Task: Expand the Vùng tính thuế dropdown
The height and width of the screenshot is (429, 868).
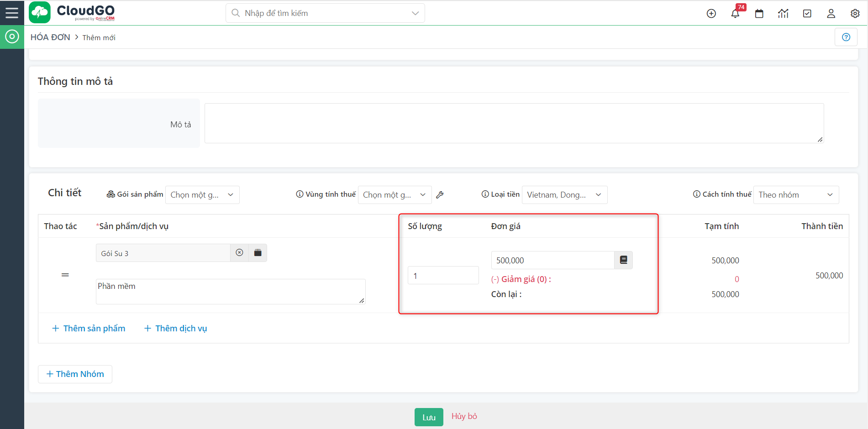Action: 395,195
